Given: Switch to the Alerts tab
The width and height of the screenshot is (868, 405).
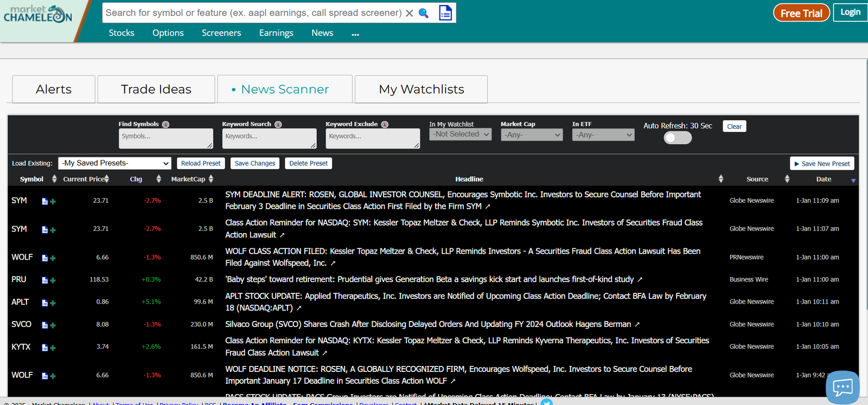Looking at the screenshot, I should (x=54, y=89).
